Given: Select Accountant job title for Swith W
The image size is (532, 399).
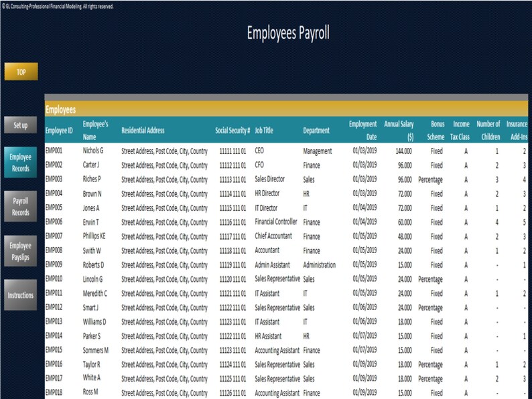Looking at the screenshot, I should pyautogui.click(x=267, y=250).
